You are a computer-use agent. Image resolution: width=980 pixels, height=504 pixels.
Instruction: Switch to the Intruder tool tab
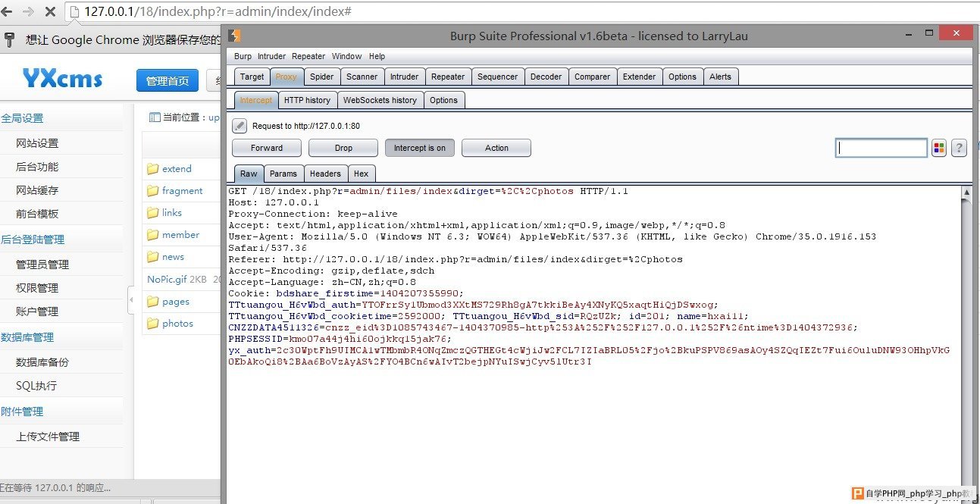(404, 77)
